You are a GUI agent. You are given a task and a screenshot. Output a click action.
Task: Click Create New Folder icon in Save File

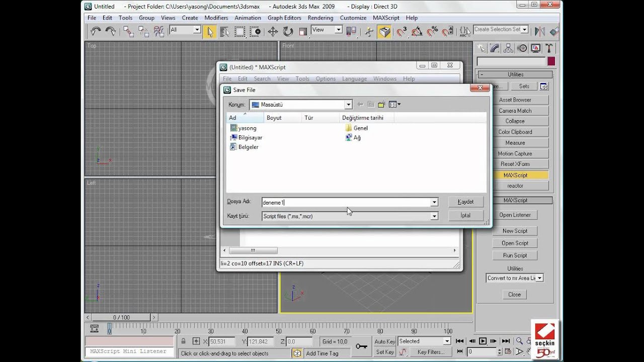(x=381, y=105)
